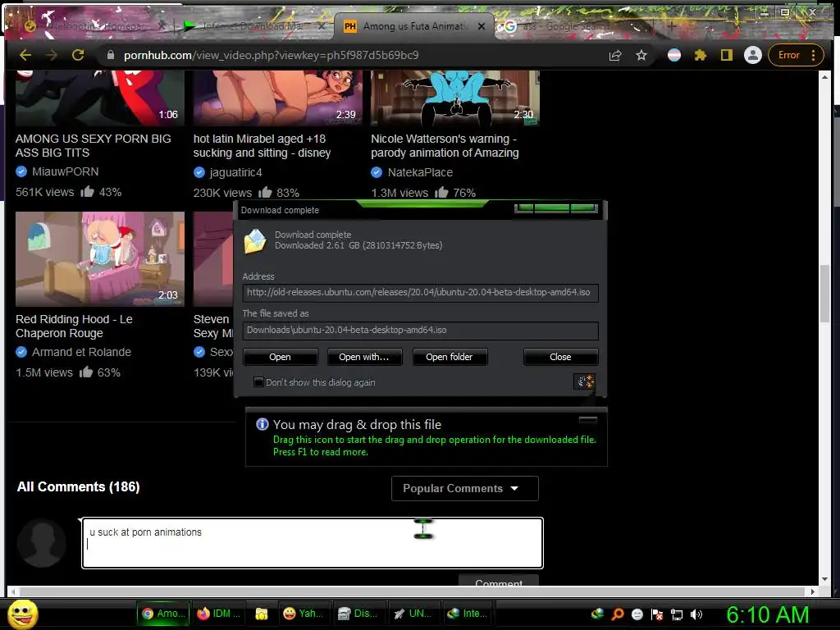Click the scroll up arrow of page

point(825,77)
